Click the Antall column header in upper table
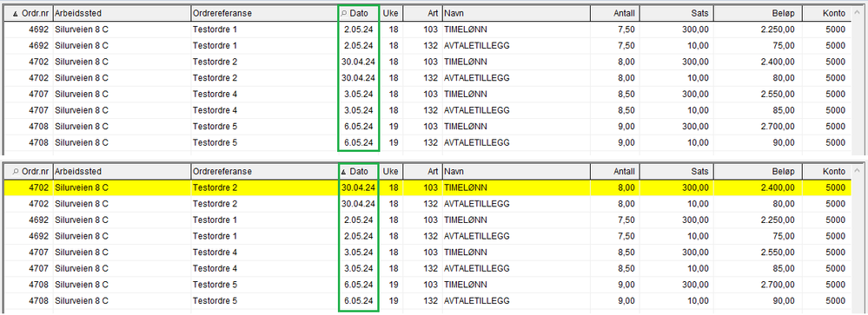This screenshot has height=315, width=868. (x=614, y=13)
